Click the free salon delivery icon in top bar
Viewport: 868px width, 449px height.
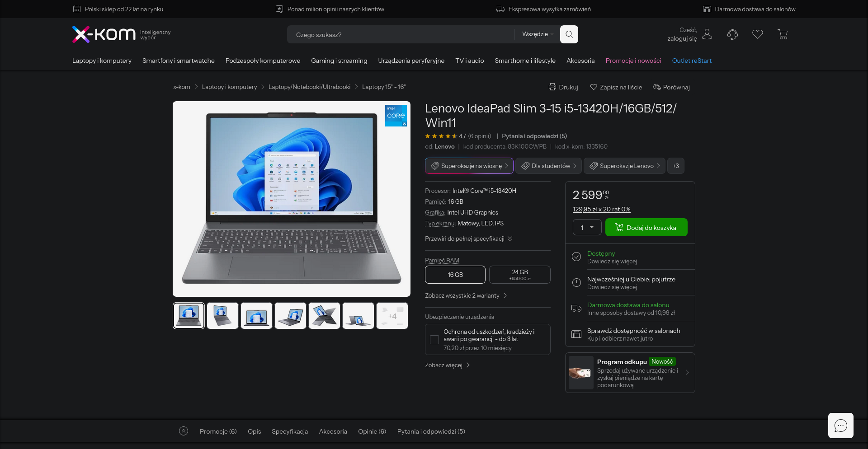(707, 9)
